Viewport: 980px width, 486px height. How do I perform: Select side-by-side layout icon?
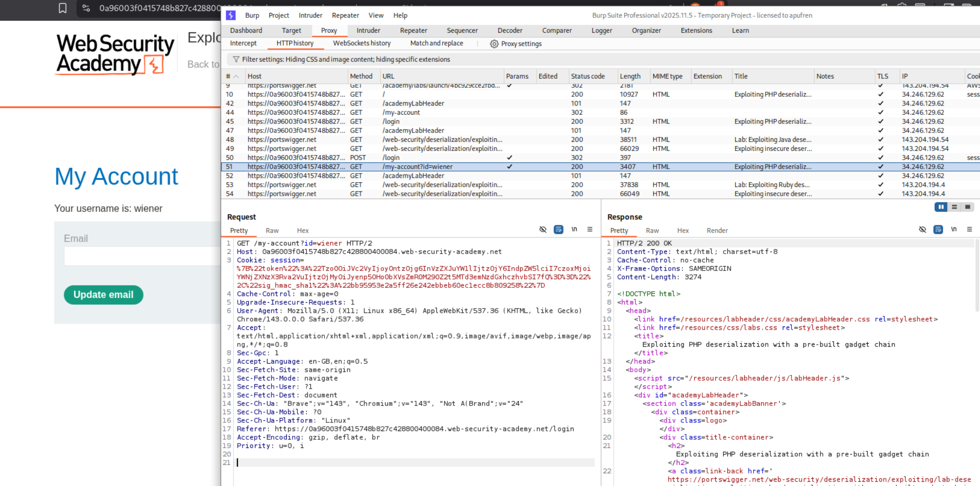point(940,207)
